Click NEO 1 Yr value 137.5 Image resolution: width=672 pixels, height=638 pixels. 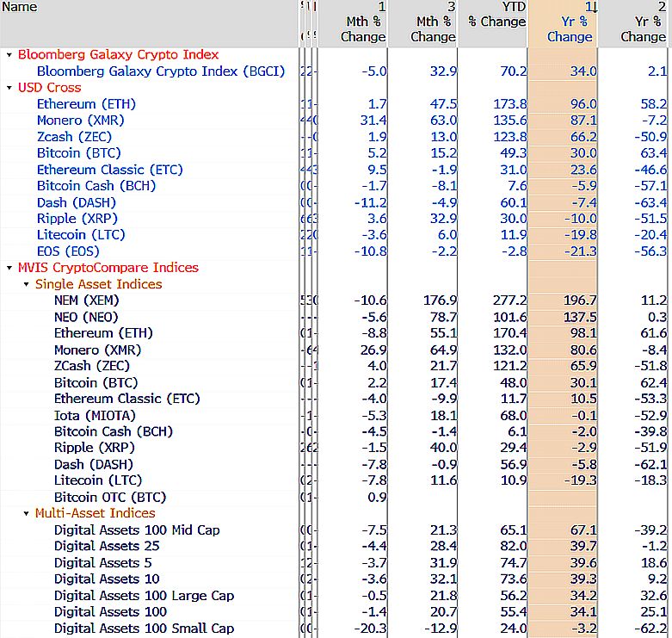tap(580, 318)
